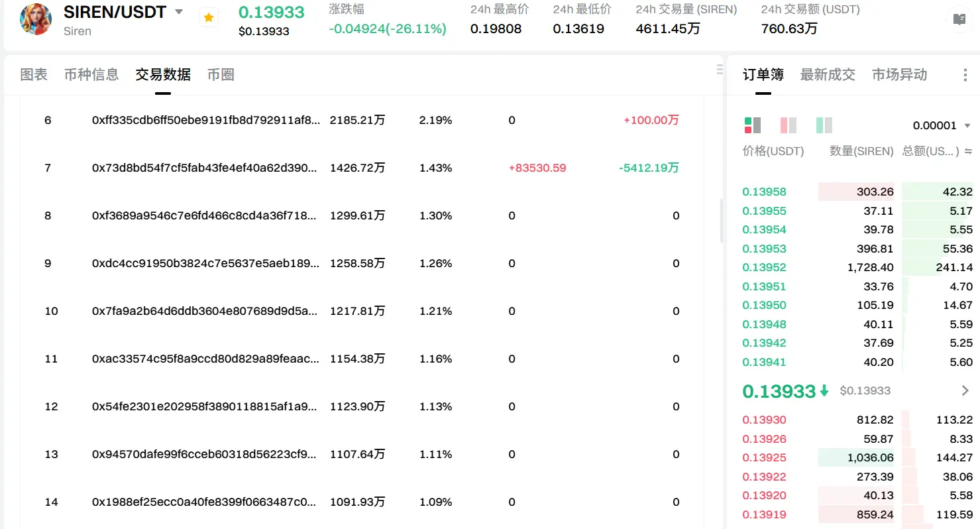Click the Siren coin avatar icon
This screenshot has height=529, width=980.
coord(36,19)
